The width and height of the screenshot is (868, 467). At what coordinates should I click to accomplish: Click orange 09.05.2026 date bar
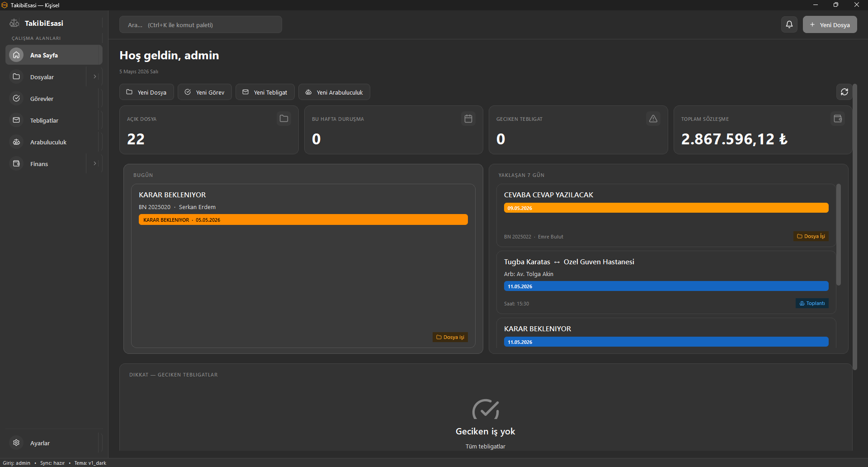[666, 208]
